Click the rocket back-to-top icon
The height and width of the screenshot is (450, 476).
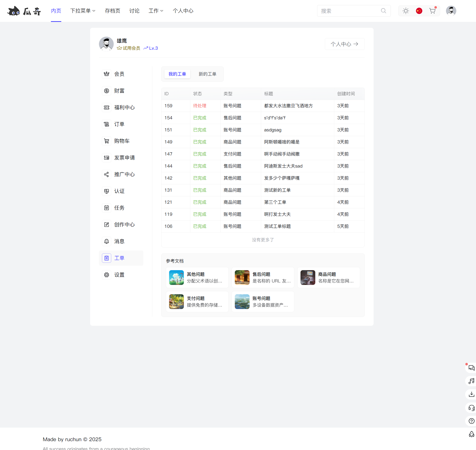[471, 434]
